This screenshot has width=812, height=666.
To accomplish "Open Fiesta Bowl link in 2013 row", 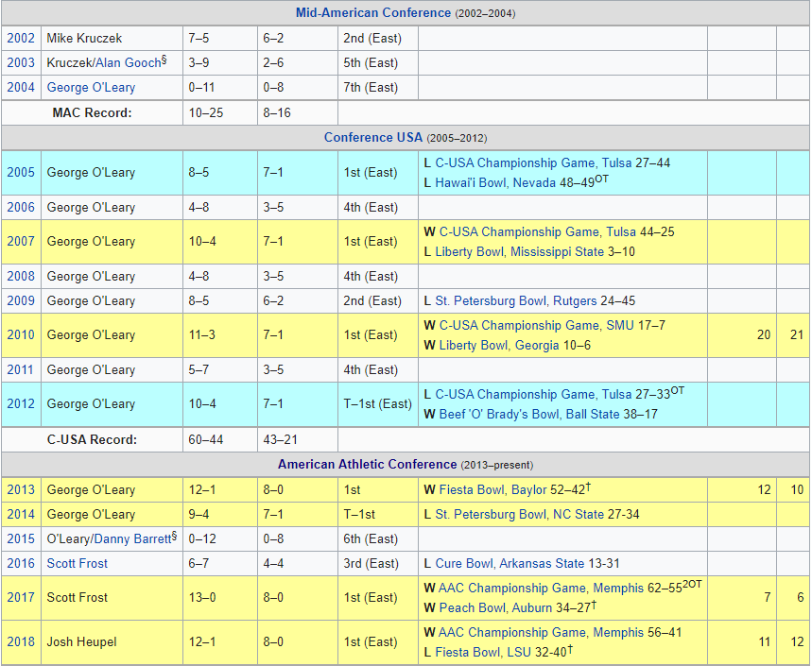I will coord(472,489).
